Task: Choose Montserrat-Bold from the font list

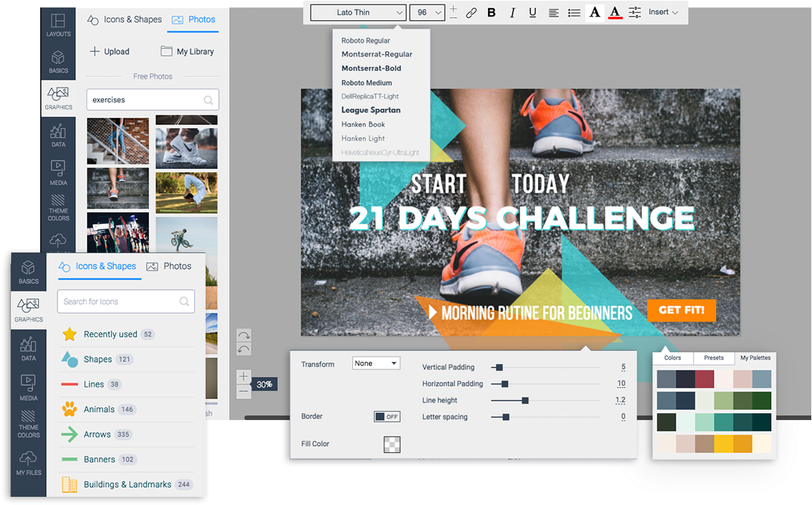Action: (371, 69)
